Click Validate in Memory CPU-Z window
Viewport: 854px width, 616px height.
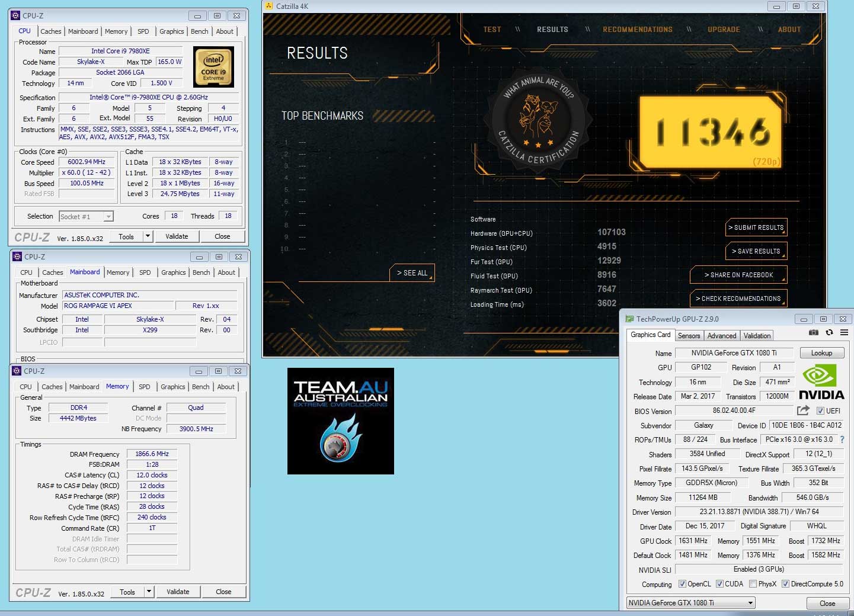(x=178, y=592)
